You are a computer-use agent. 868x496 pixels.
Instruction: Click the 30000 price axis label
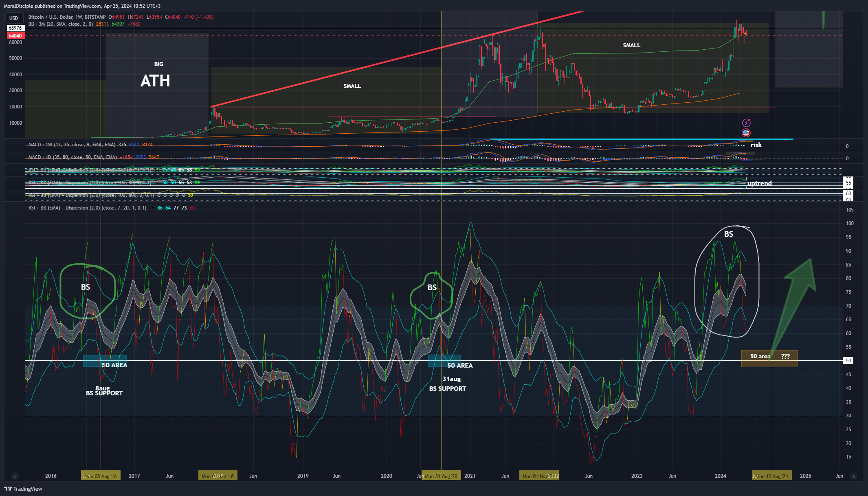pyautogui.click(x=15, y=90)
